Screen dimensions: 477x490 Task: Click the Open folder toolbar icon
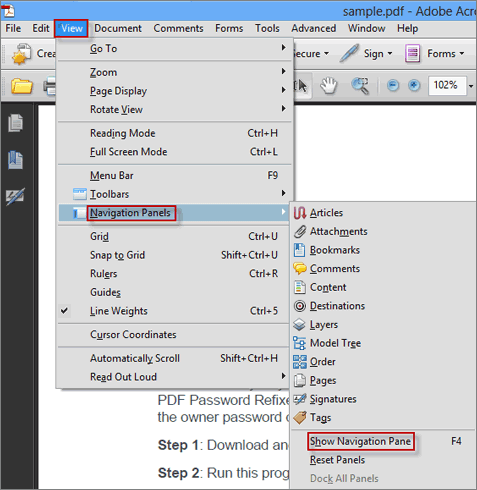(x=21, y=86)
